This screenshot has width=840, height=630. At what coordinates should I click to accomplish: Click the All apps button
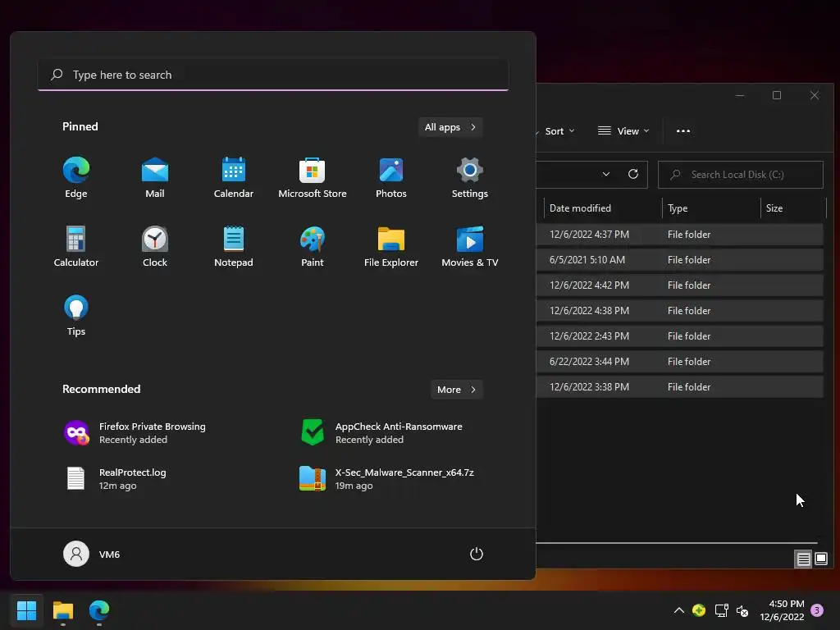(450, 127)
